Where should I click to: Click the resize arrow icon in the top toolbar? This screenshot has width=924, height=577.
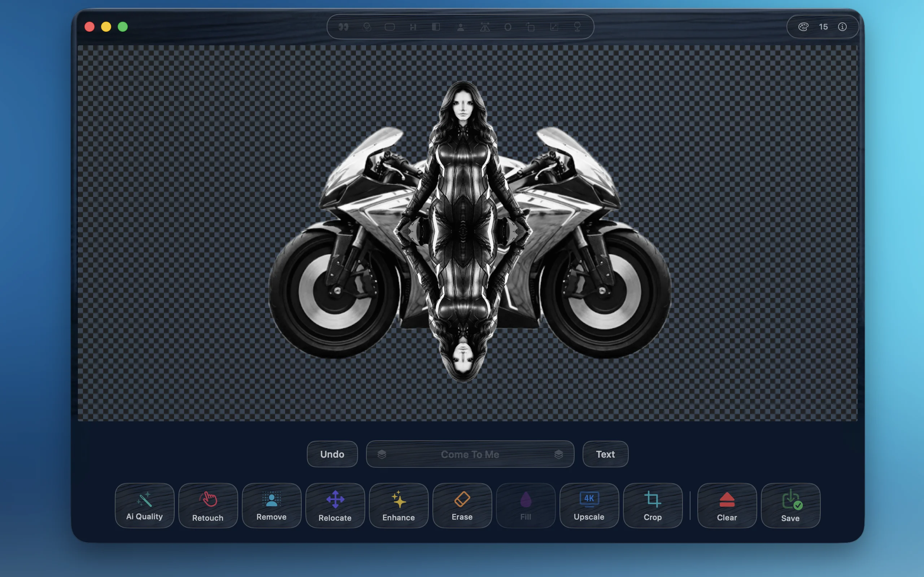tap(554, 27)
